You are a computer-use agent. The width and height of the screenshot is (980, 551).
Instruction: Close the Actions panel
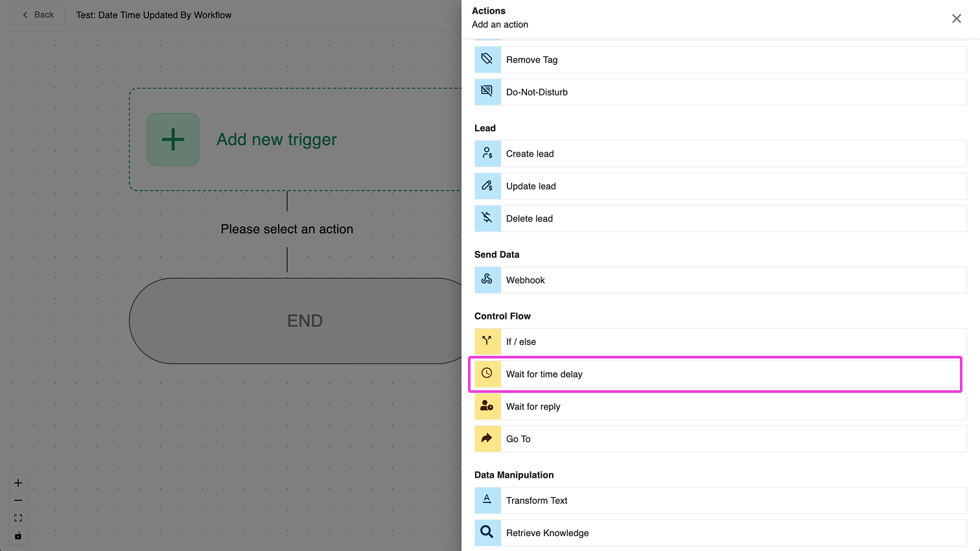tap(956, 19)
